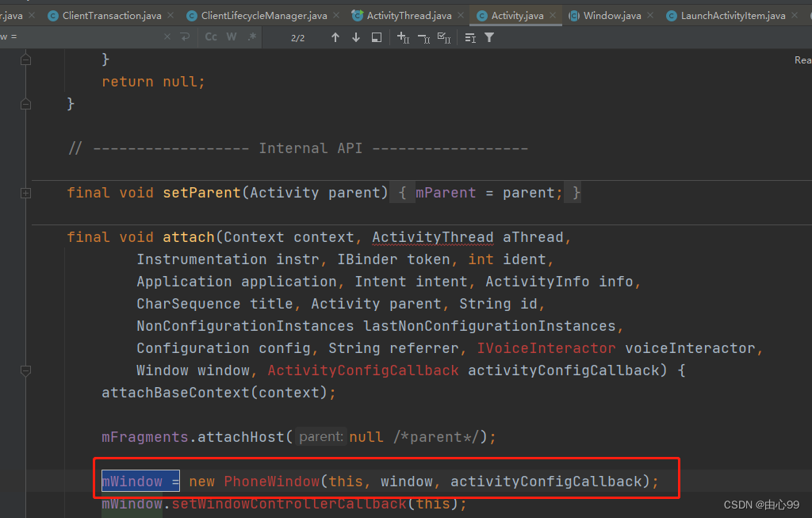Click the remove occurrence minus icon
This screenshot has height=518, width=812.
(x=423, y=36)
